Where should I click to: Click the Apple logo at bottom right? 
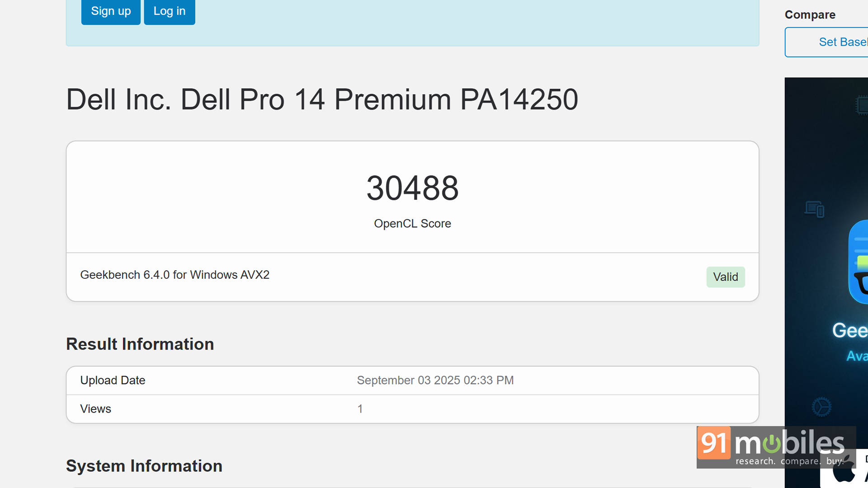tap(844, 472)
